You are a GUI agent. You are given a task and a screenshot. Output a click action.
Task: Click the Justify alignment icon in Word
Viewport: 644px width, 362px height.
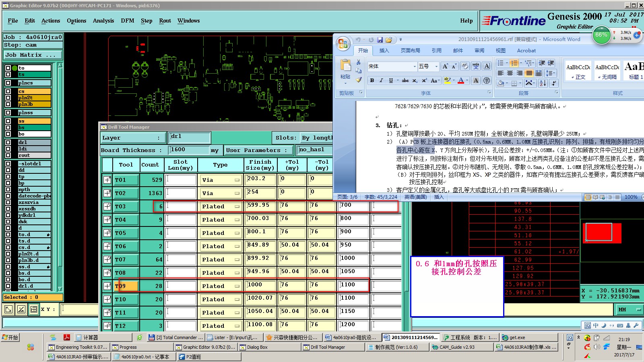529,73
